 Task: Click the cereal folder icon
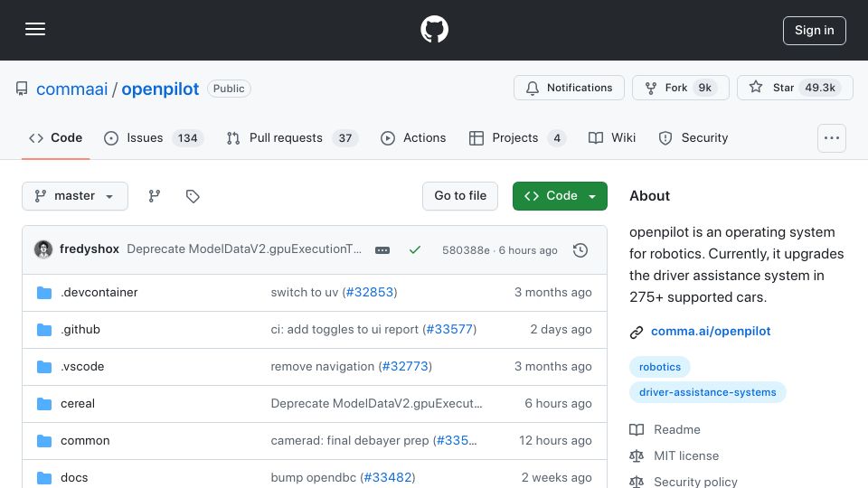pos(44,404)
